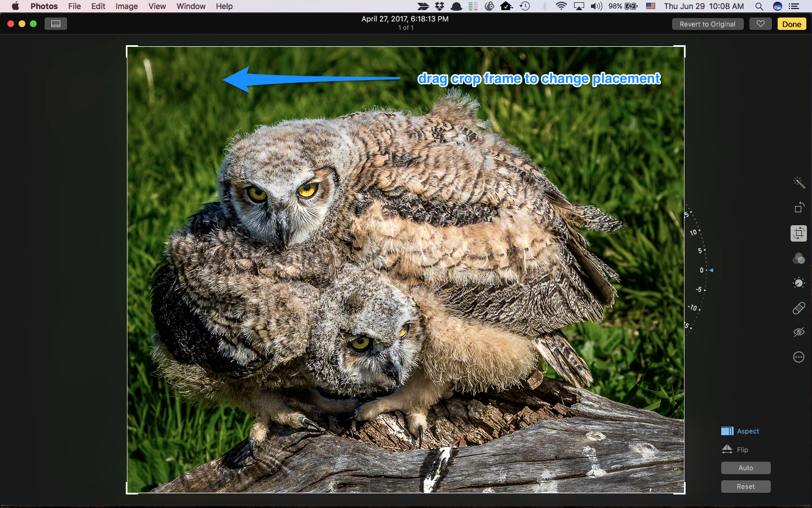The width and height of the screenshot is (812, 508).
Task: Select the Crop tool
Action: point(798,233)
